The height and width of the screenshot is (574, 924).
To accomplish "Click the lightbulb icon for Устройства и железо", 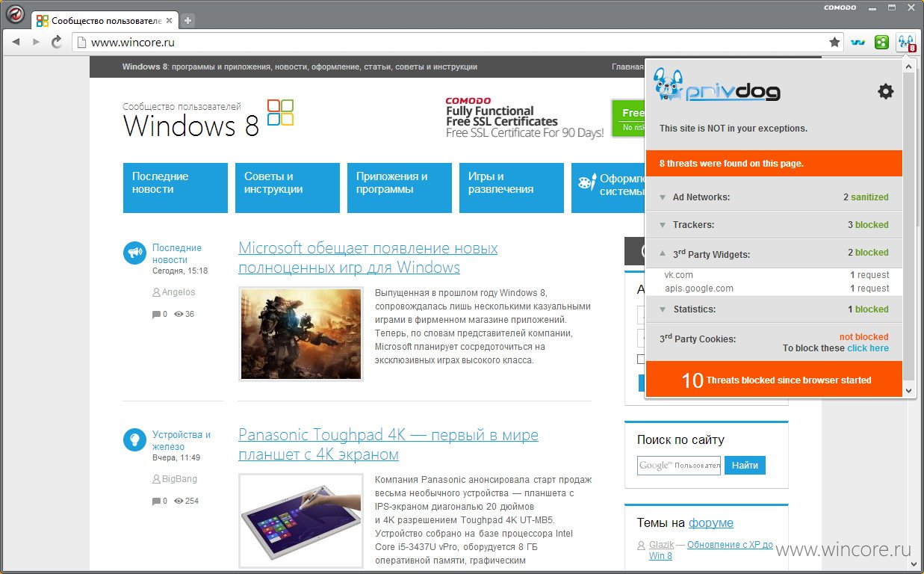I will click(134, 440).
